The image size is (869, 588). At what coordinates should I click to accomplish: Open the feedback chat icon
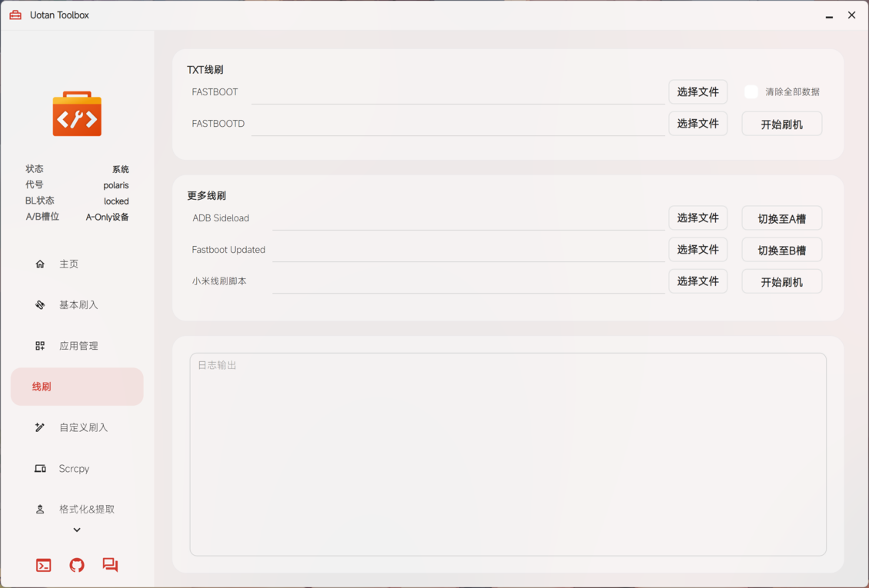[x=110, y=565]
